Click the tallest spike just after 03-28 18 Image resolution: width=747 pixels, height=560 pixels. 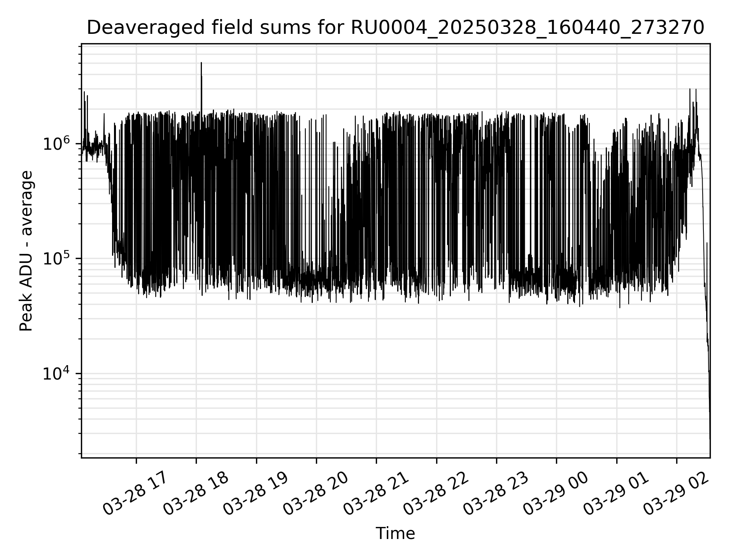click(x=201, y=87)
